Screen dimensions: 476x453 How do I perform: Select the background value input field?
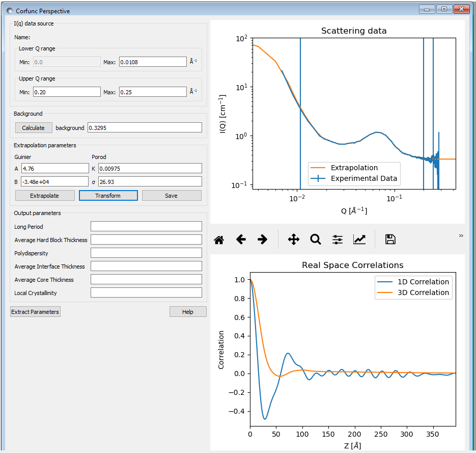point(145,128)
